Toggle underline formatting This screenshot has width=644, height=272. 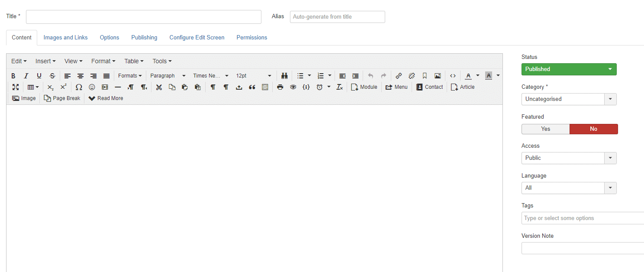point(39,75)
